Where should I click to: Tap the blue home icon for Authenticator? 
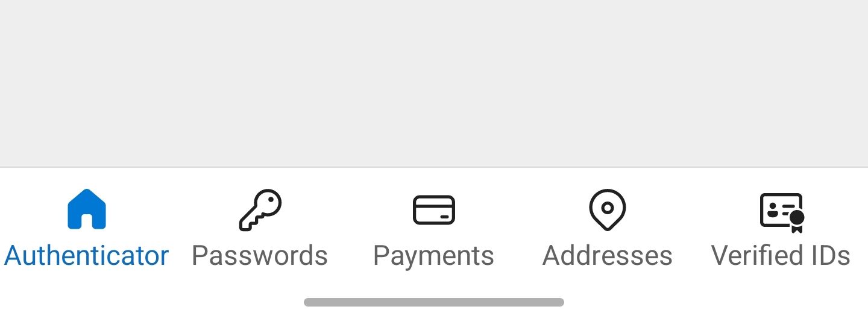click(87, 209)
